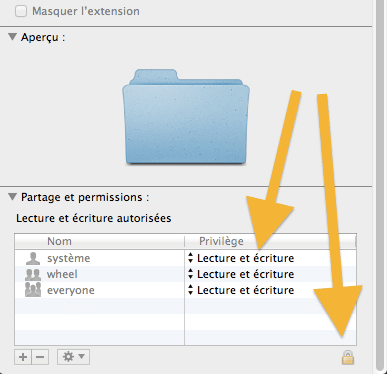387x374 pixels.
Task: Click the Nom column header
Action: (99, 241)
